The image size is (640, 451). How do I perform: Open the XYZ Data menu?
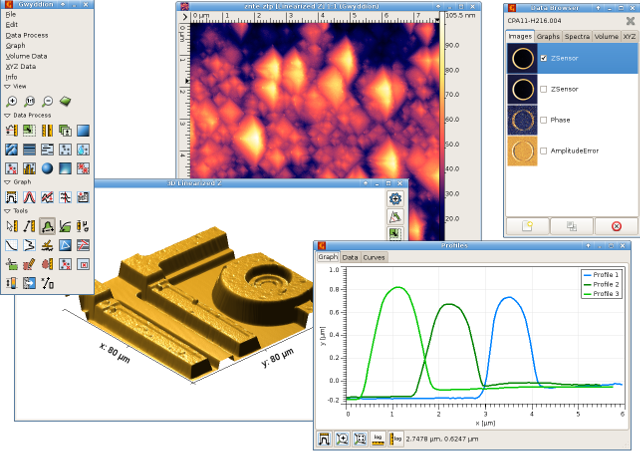click(x=21, y=66)
